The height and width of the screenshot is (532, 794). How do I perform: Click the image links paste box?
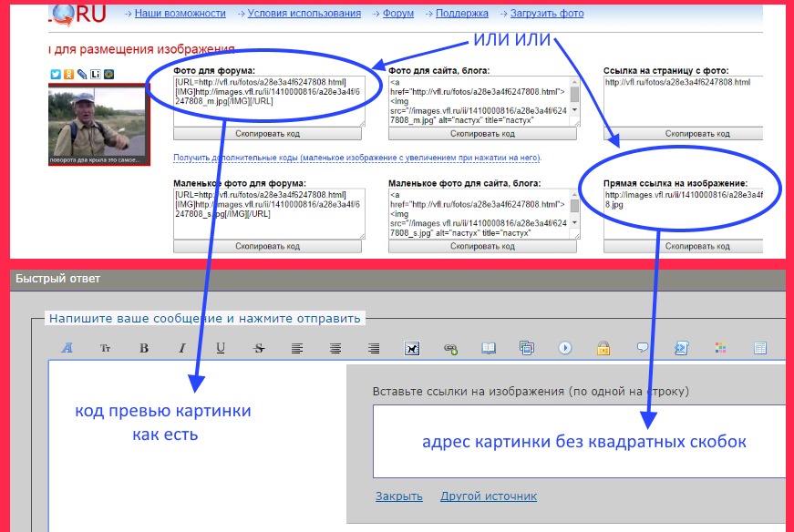[x=579, y=441]
